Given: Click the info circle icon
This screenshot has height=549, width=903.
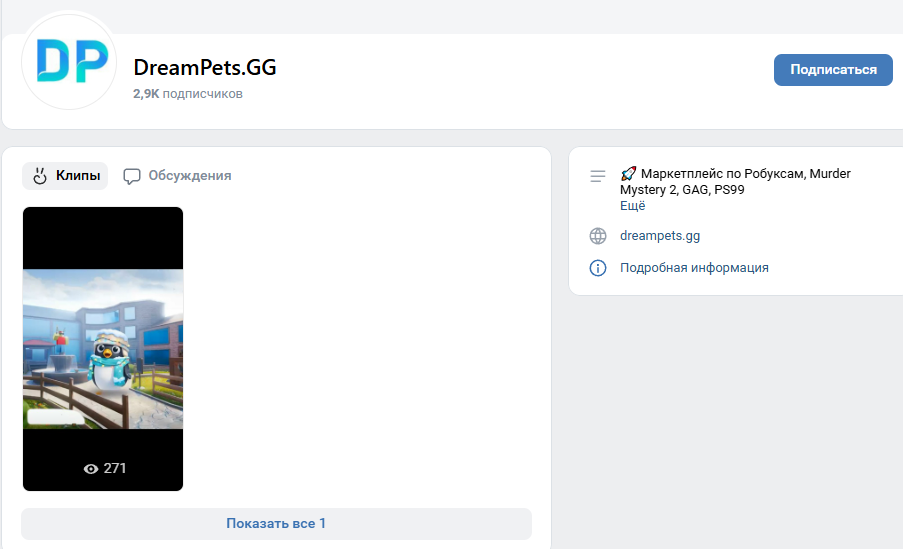Looking at the screenshot, I should [x=598, y=268].
